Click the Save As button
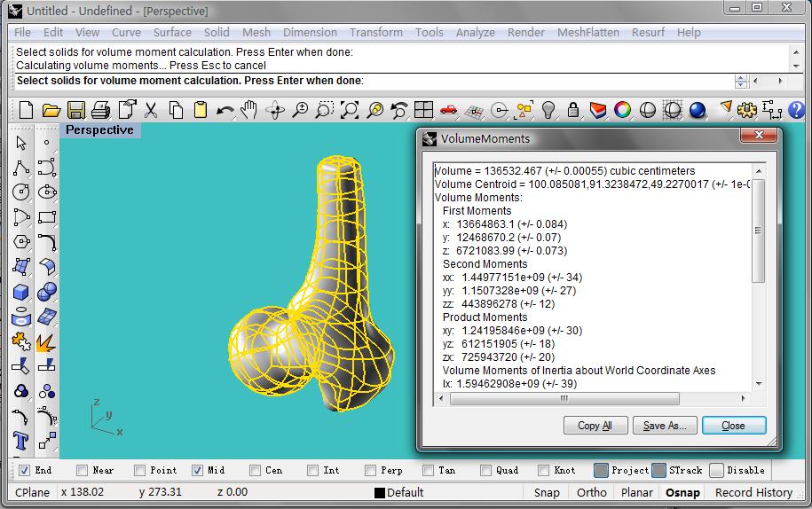The image size is (812, 509). tap(665, 426)
